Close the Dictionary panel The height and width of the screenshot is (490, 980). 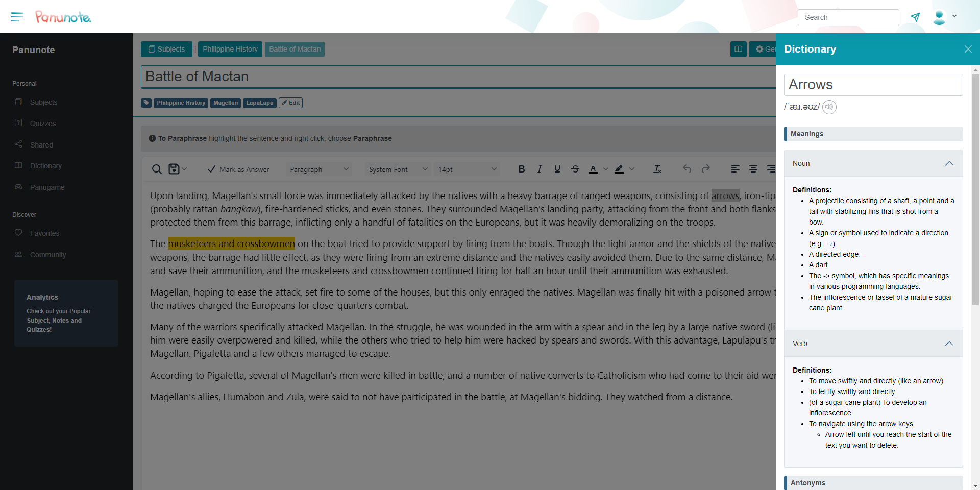click(968, 49)
